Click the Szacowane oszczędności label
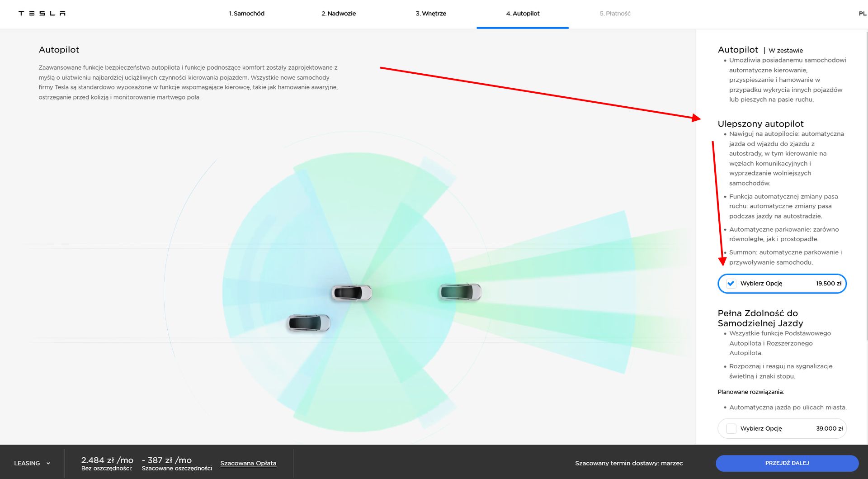This screenshot has width=868, height=479. pyautogui.click(x=177, y=469)
